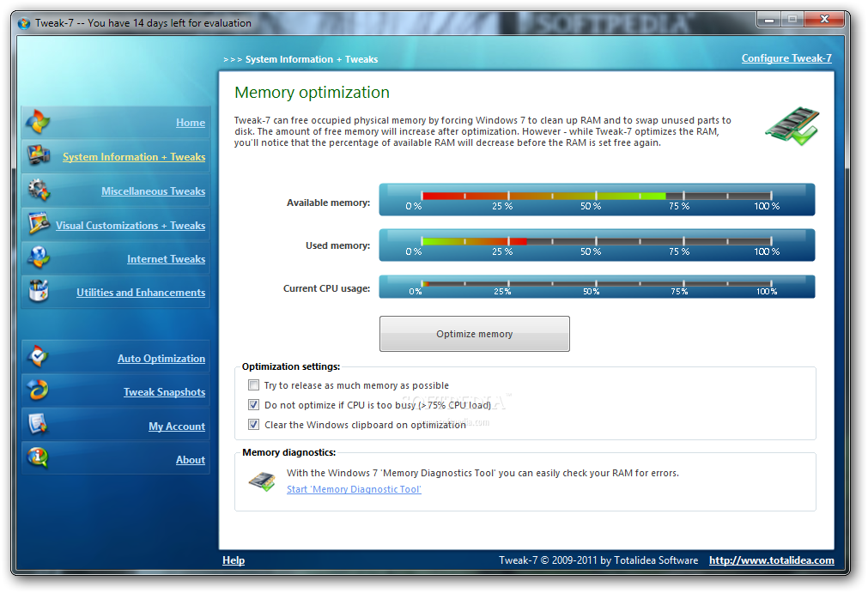Click the 'Used memory:' label

tap(337, 245)
